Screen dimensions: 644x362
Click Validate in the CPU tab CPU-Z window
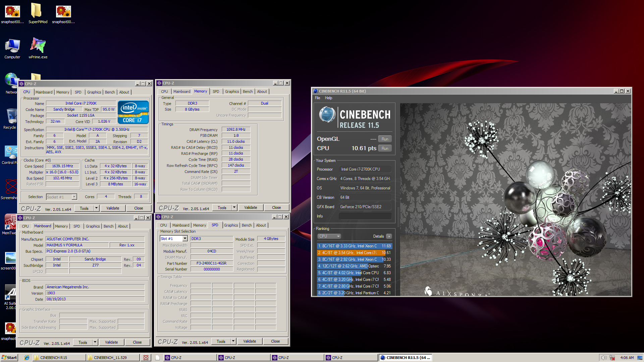[x=113, y=208]
